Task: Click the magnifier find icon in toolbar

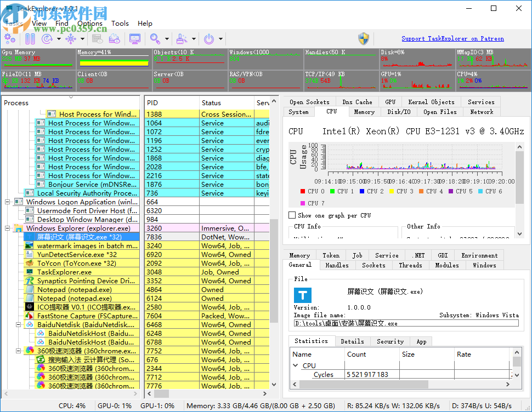Action: click(x=155, y=39)
